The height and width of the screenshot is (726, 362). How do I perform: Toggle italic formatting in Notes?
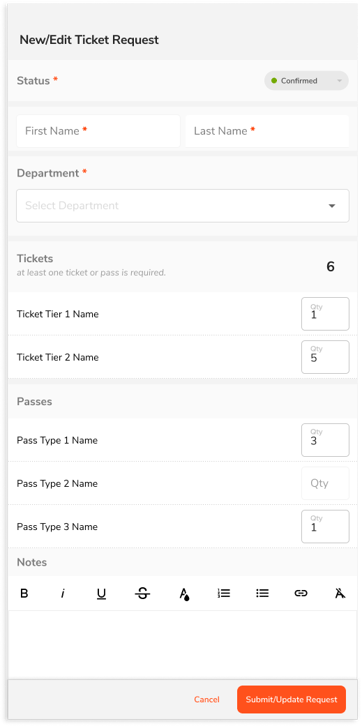pyautogui.click(x=62, y=593)
